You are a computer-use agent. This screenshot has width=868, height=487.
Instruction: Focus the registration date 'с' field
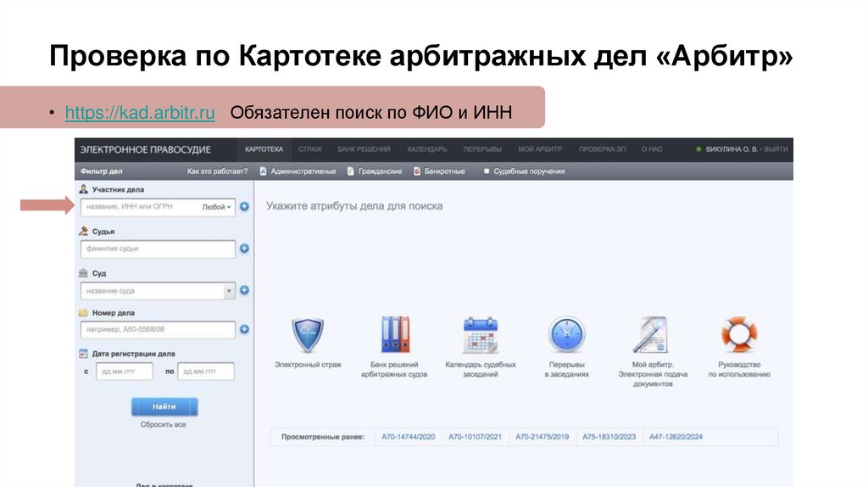coord(125,372)
